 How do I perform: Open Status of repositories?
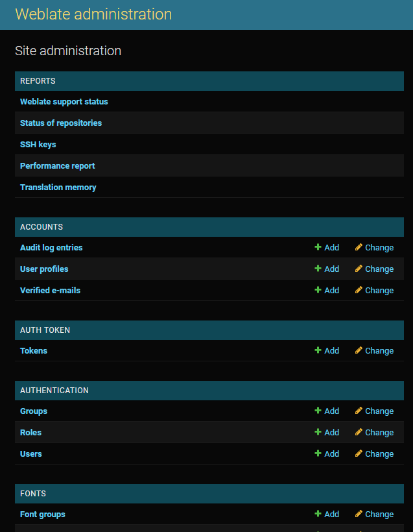[60, 123]
